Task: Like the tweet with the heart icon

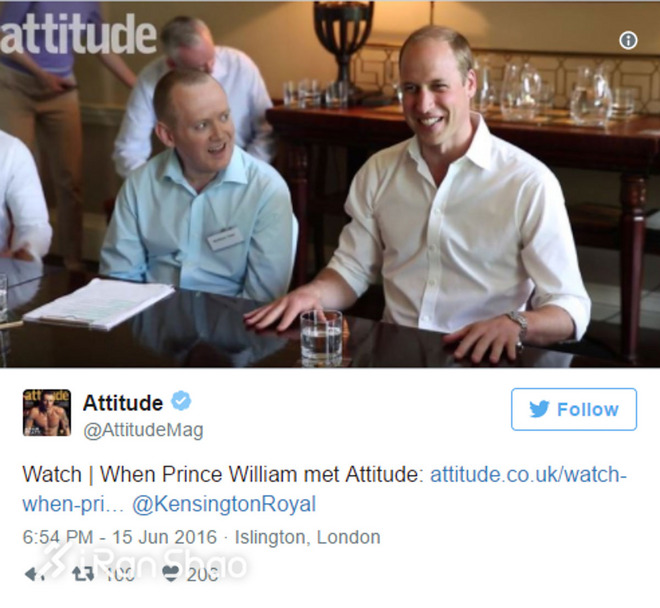Action: coord(171,573)
